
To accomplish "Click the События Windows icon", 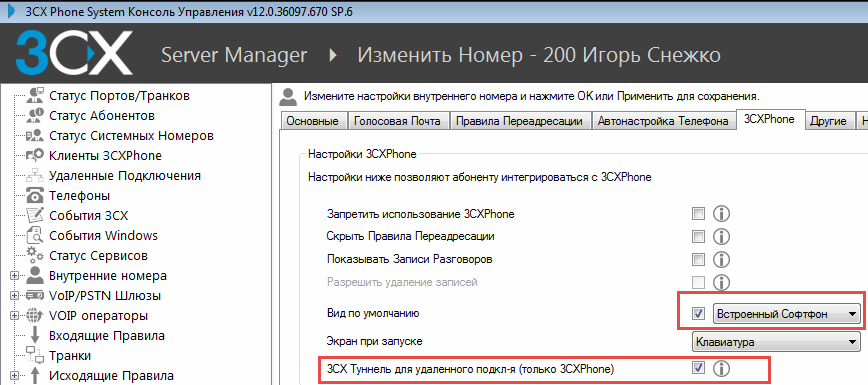I will (x=35, y=235).
